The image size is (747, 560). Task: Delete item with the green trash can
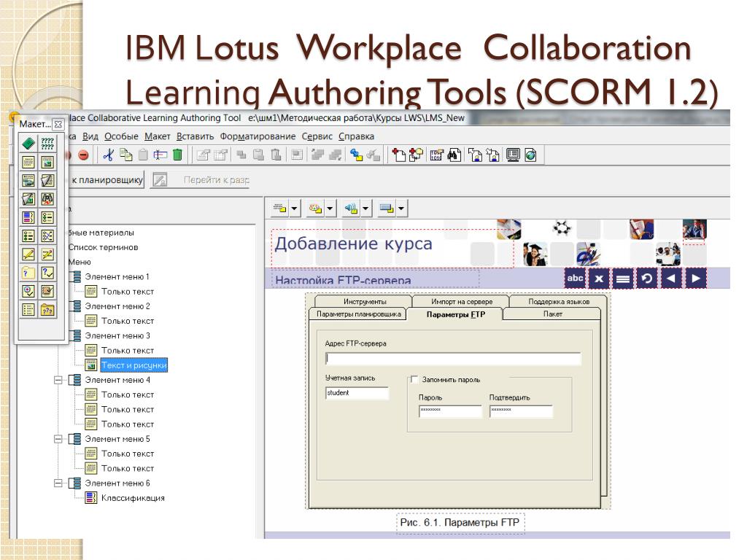click(x=177, y=155)
